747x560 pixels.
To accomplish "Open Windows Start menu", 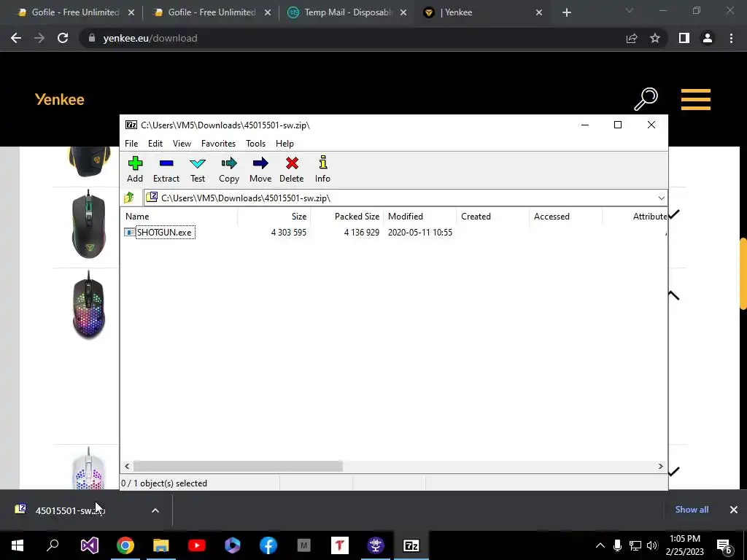I will 18,545.
